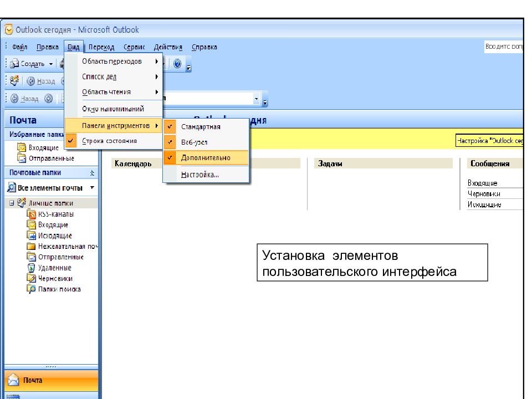532x399 pixels.
Task: Click the Избранные папки header
Action: click(35, 134)
